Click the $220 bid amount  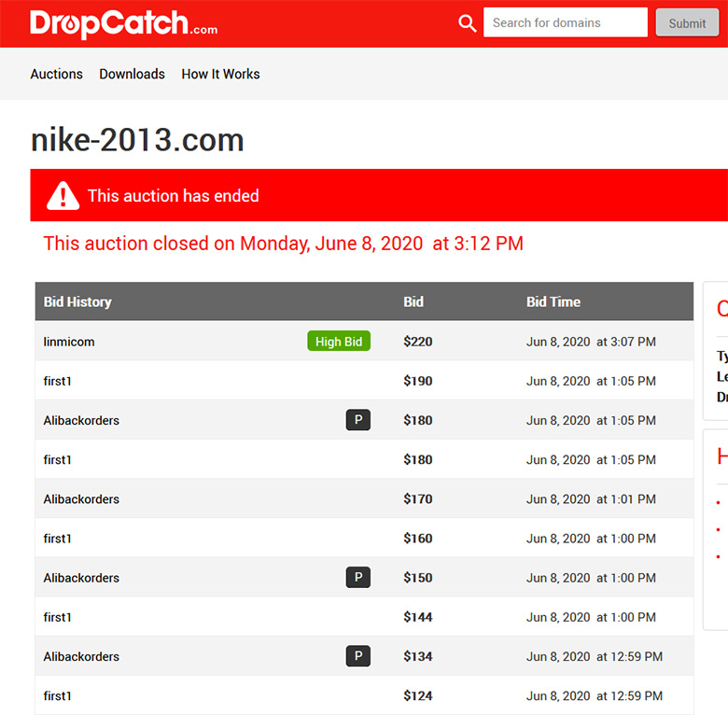(x=418, y=342)
